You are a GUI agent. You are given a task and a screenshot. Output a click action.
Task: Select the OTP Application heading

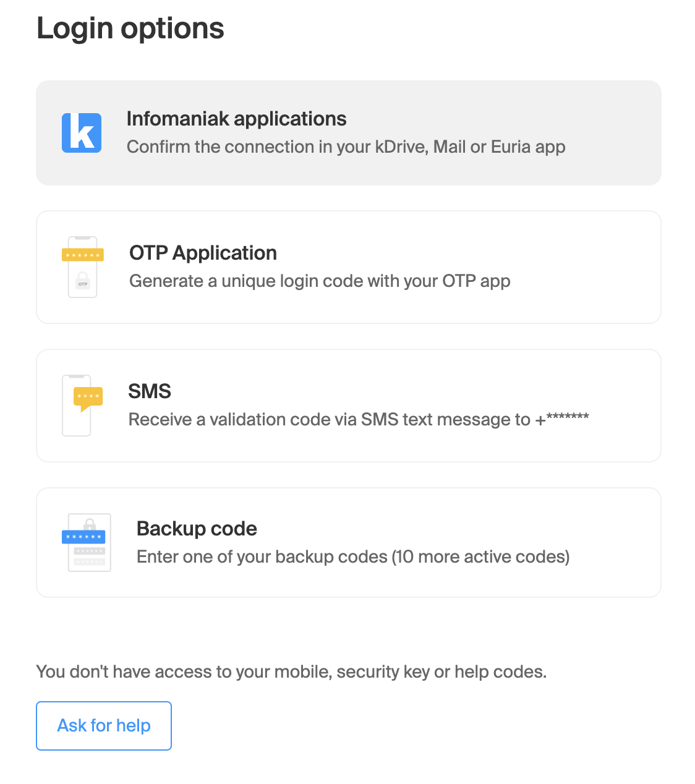point(203,253)
